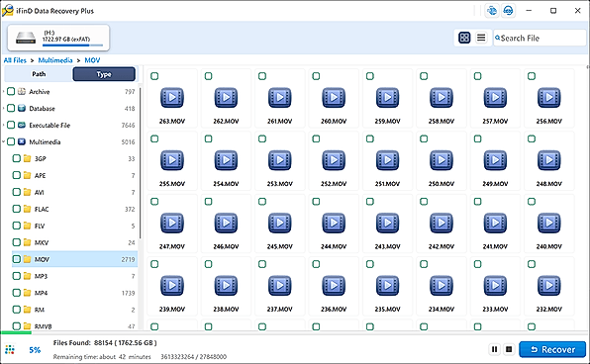Open the APE folder
Screen dimensions: 590x364
41,175
